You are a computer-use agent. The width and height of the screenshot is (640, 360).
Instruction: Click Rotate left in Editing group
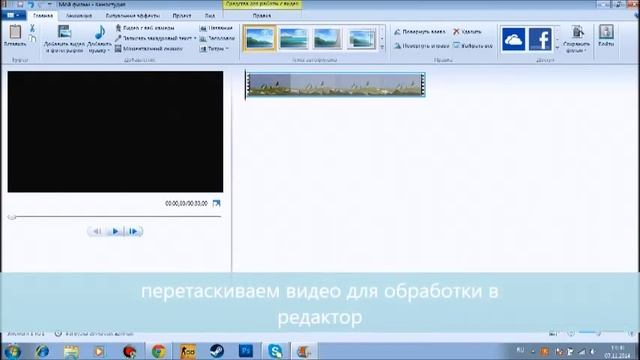[420, 31]
